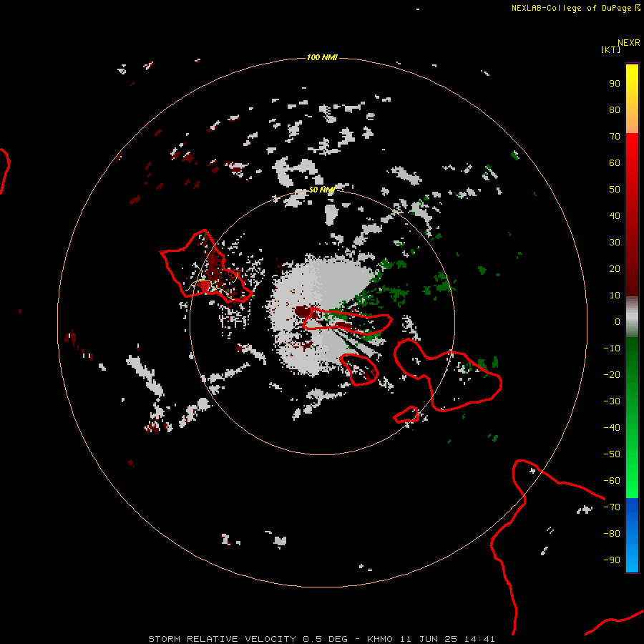Click the 50 NMI range ring label
644x644 pixels.
(322, 190)
